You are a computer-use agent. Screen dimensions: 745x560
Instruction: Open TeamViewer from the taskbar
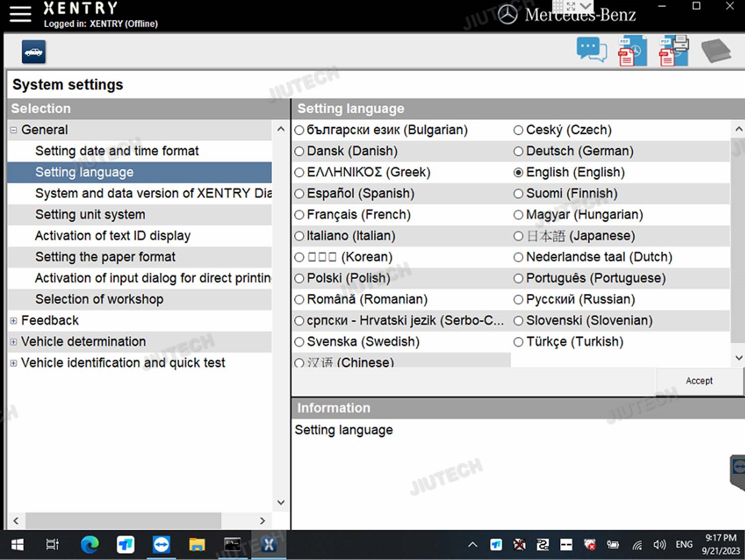(161, 545)
